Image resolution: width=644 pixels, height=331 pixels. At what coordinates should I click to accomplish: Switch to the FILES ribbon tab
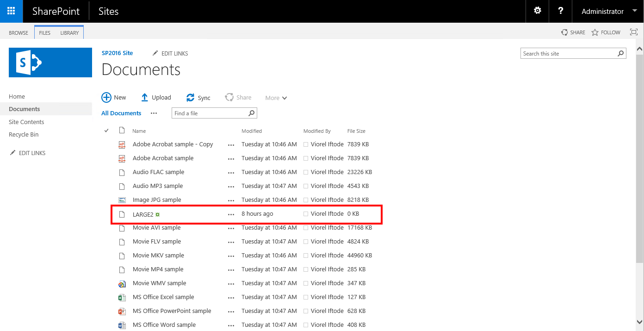[x=45, y=33]
